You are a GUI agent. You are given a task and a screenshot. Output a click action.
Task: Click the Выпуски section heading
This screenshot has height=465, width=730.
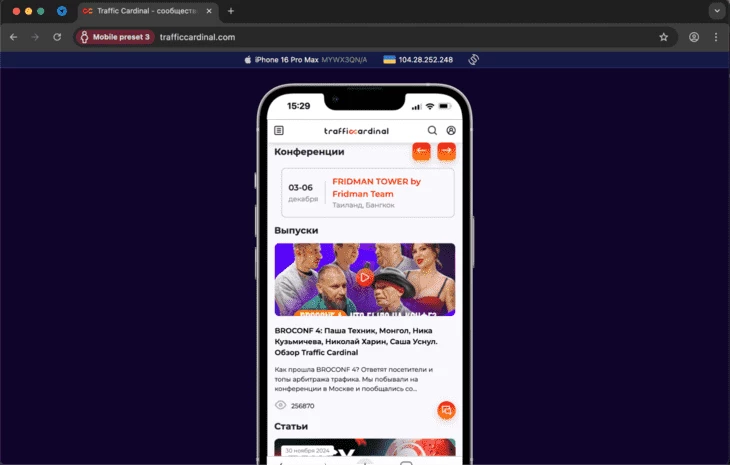click(x=296, y=230)
